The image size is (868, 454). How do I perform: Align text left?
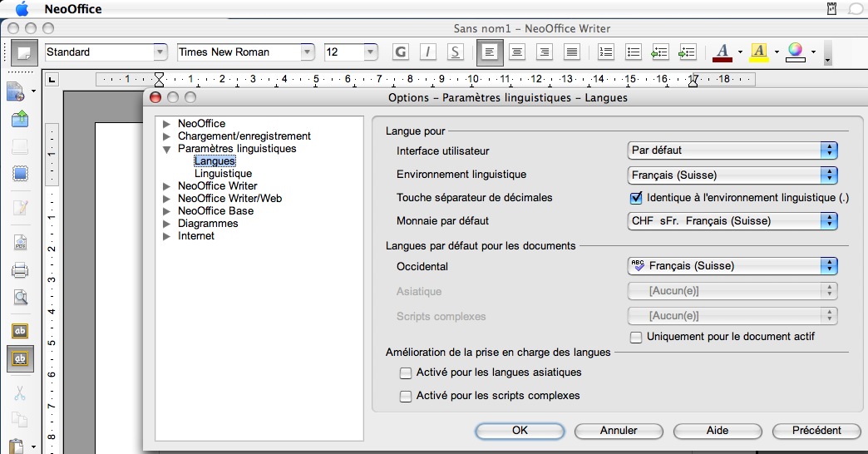click(x=490, y=52)
